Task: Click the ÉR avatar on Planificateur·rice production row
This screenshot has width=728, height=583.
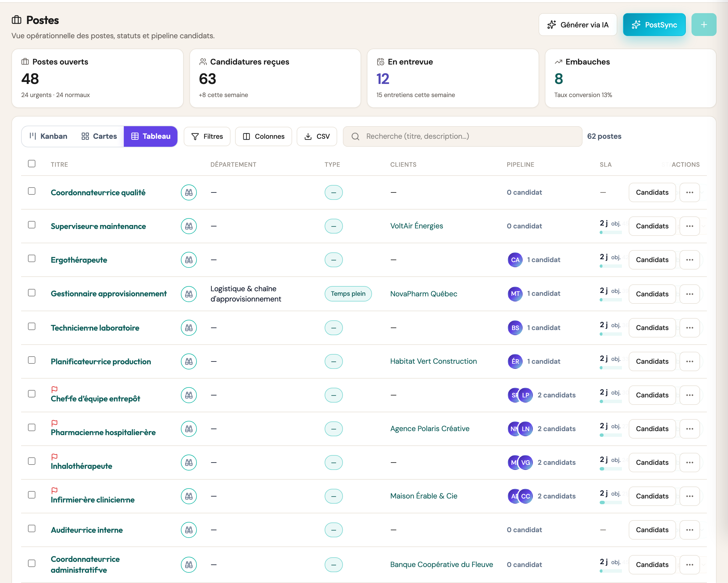Action: 515,362
